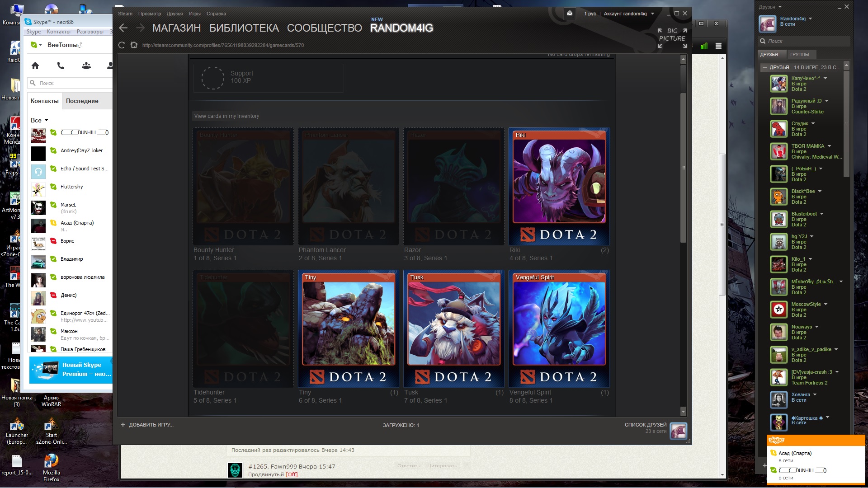Screen dimensions: 868x488
Task: Open Друзья dropdown in friends window
Action: pos(770,7)
